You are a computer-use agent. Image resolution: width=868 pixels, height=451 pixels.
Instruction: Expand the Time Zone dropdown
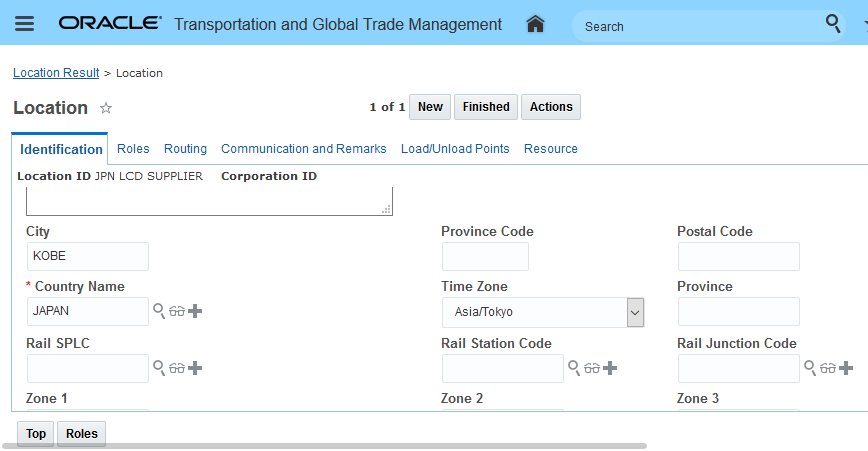[x=634, y=312]
